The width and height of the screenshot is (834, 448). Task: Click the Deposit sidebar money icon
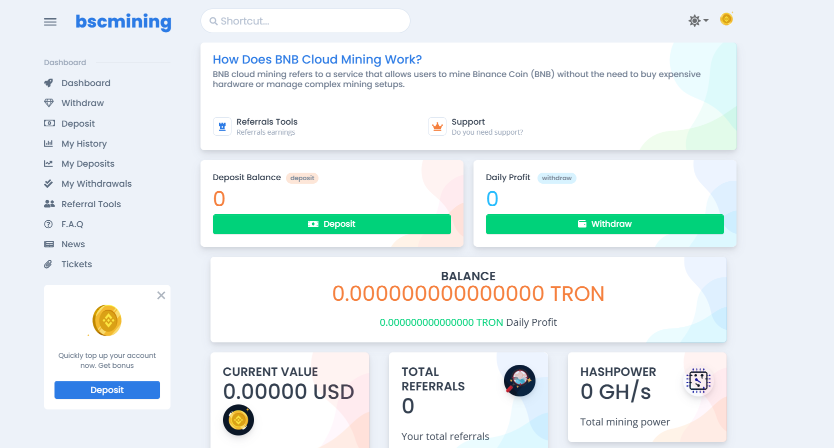pos(49,124)
